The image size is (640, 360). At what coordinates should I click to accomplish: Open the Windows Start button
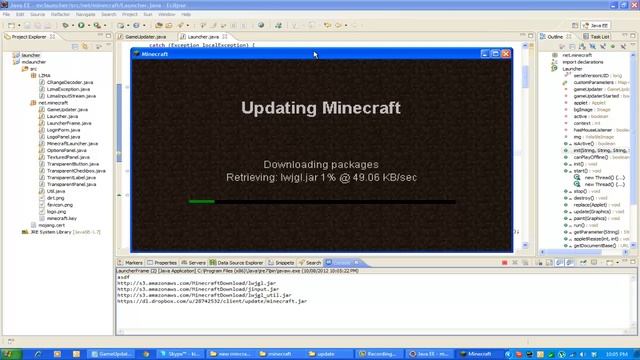(x=10, y=354)
